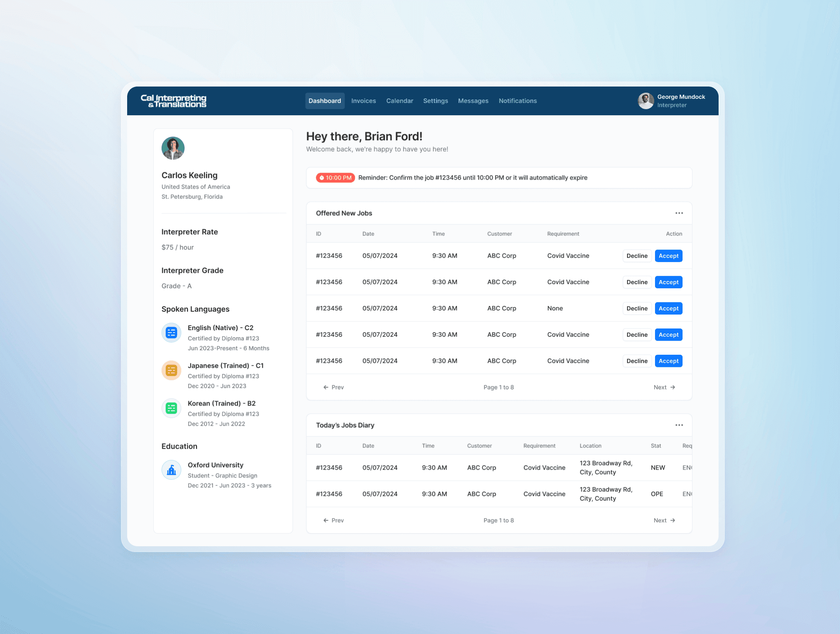Click the Cal Interpreting & Translations logo
840x634 pixels.
[x=174, y=101]
